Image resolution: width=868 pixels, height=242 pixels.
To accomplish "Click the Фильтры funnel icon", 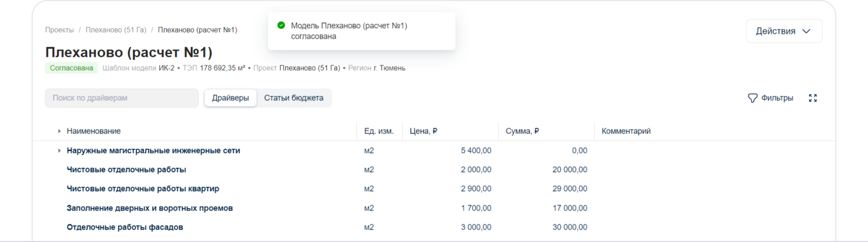I will (752, 98).
